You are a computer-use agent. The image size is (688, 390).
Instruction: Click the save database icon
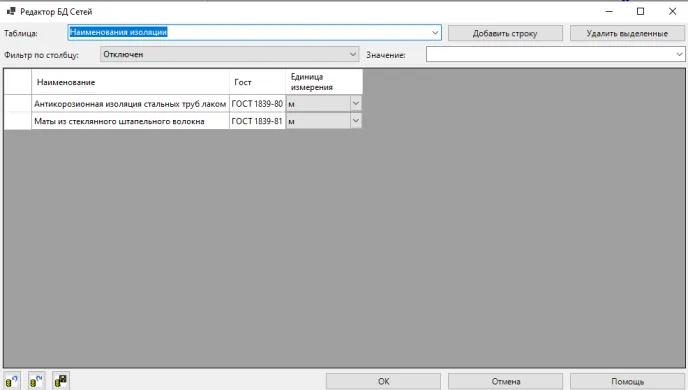[61, 380]
